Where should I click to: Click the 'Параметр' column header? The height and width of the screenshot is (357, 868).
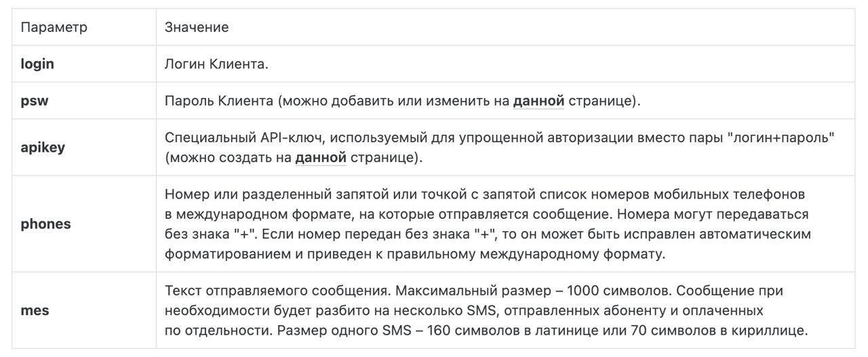(54, 28)
